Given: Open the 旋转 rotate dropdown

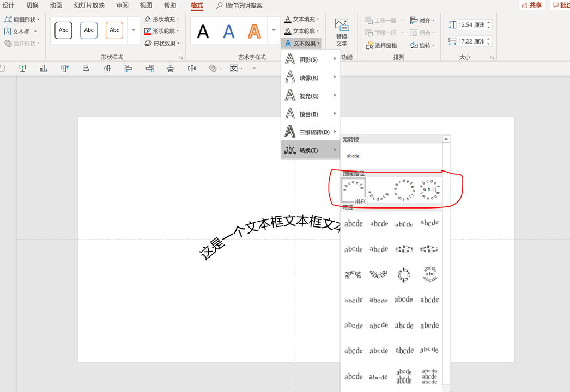Looking at the screenshot, I should click(422, 45).
